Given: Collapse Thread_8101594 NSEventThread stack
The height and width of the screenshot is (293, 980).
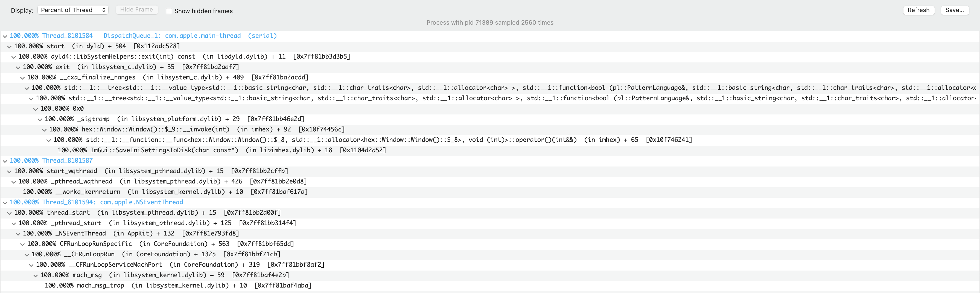Looking at the screenshot, I should 5,202.
